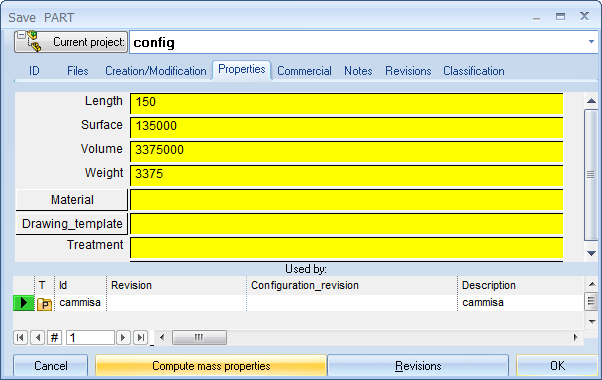Open the Commercial tab

point(304,71)
